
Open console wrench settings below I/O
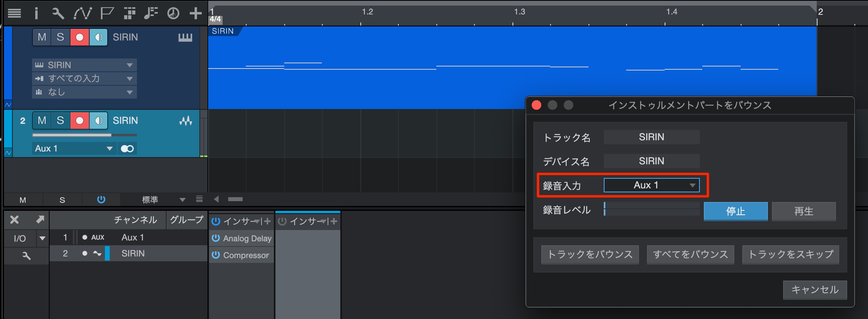pyautogui.click(x=26, y=256)
